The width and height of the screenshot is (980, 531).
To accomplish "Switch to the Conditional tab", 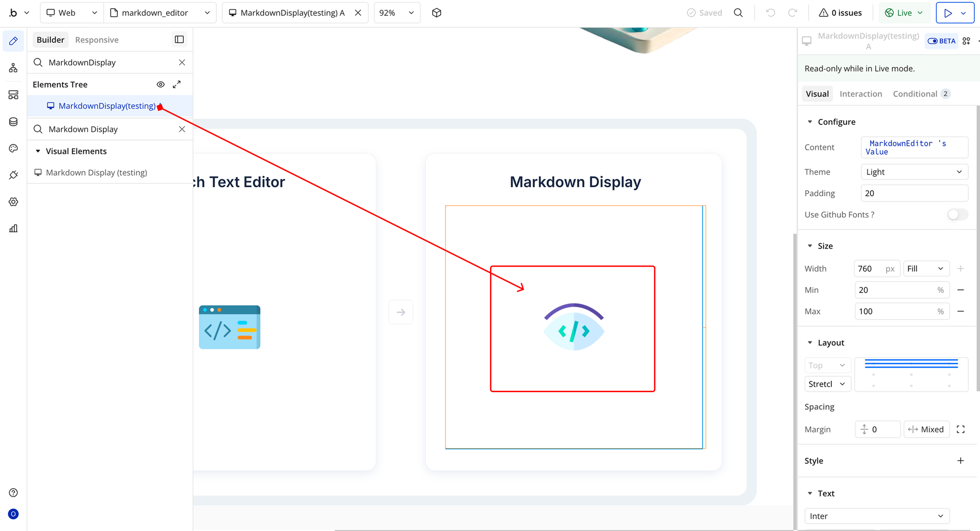I will [914, 94].
